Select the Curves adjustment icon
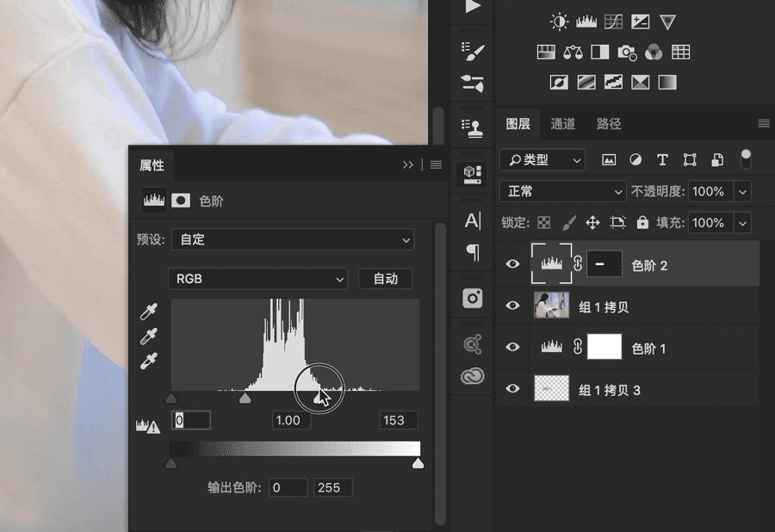This screenshot has width=775, height=532. [613, 22]
